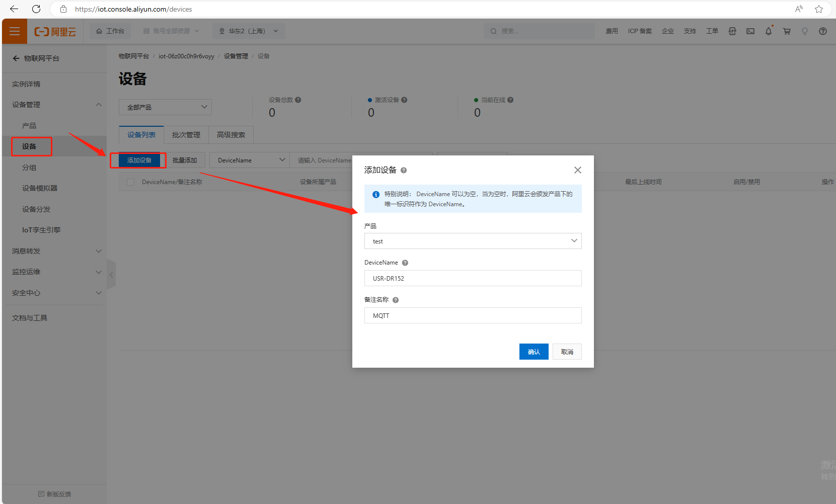Open the 华东2（上海）region selector
836x504 pixels.
(249, 31)
